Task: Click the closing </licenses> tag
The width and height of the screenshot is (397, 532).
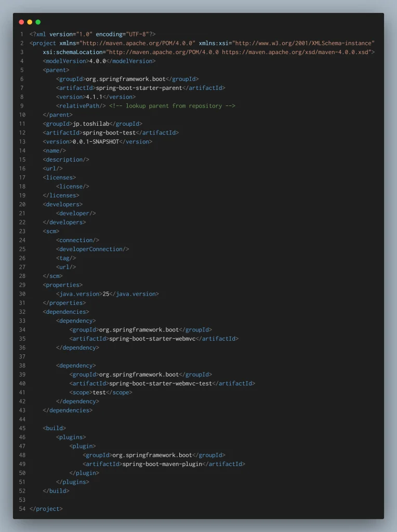Action: (x=61, y=195)
